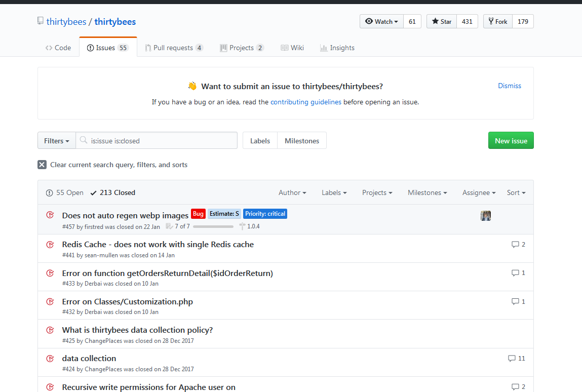Switch to the Pull requests tab
Image resolution: width=582 pixels, height=392 pixels.
click(x=174, y=48)
